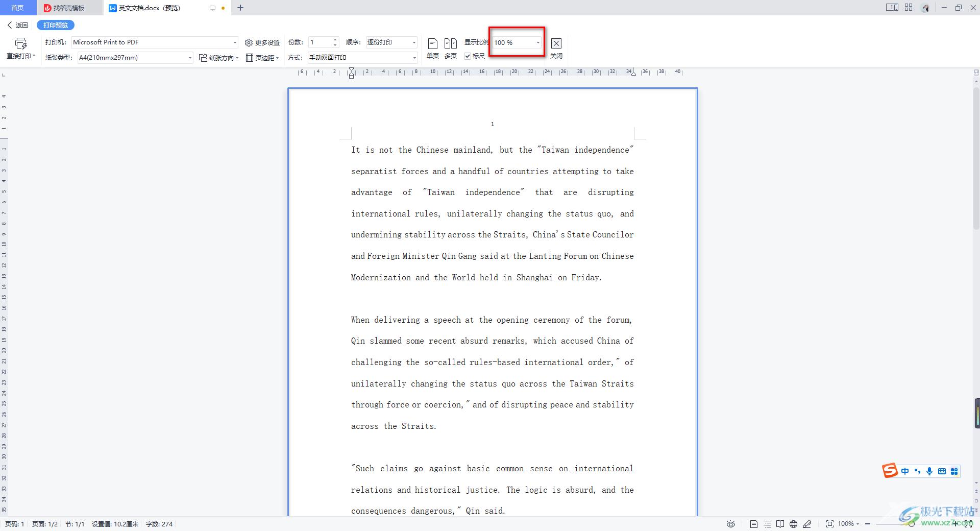Click the new tab plus icon
Image resolution: width=980 pixels, height=531 pixels.
[240, 8]
